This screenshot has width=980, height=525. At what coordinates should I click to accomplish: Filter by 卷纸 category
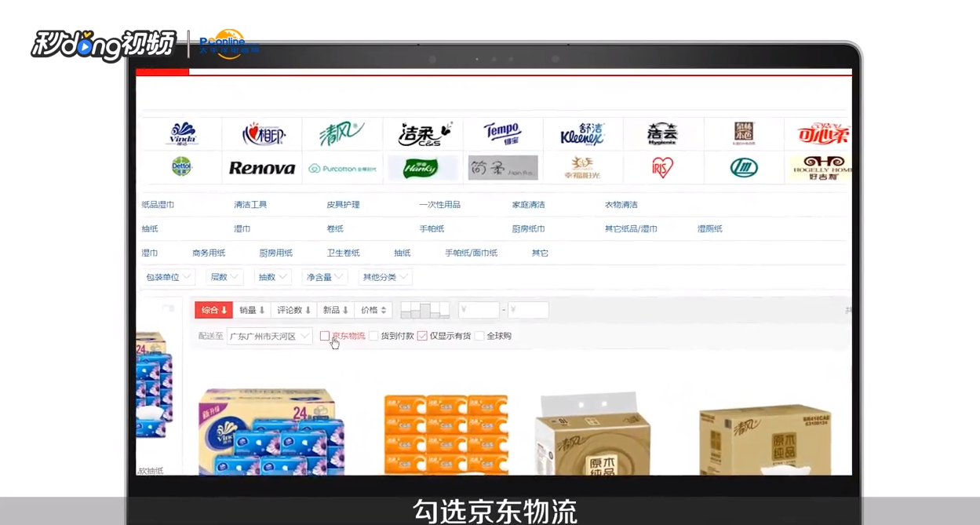point(335,229)
